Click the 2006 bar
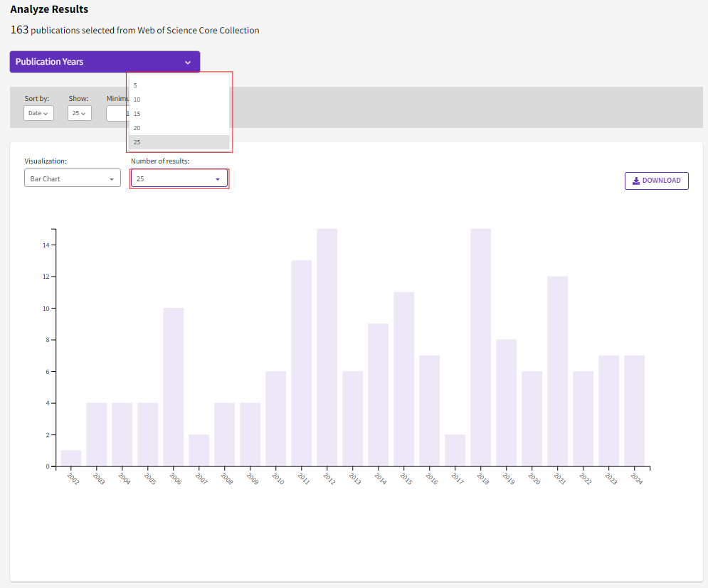Viewport: 708px width, 588px height. coord(174,387)
